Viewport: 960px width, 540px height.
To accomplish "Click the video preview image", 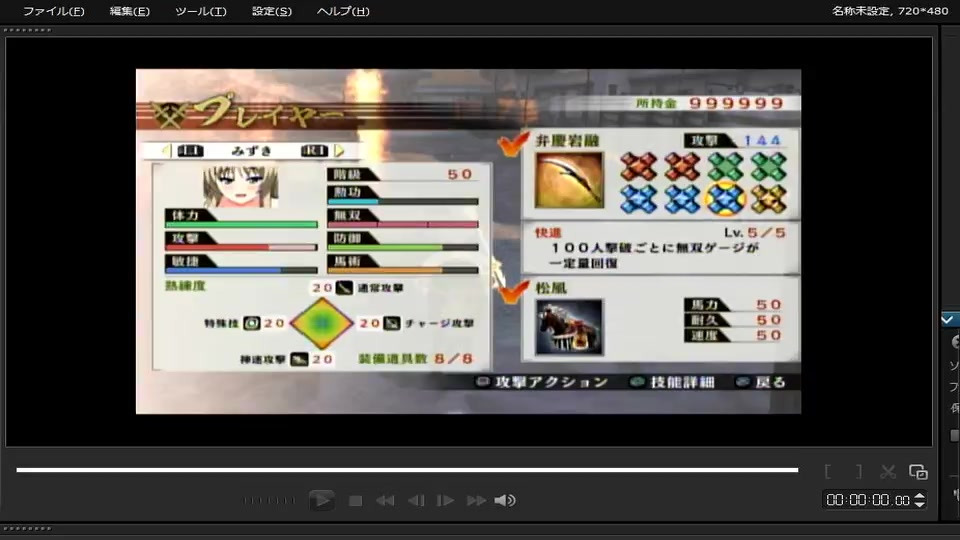I will pyautogui.click(x=468, y=241).
